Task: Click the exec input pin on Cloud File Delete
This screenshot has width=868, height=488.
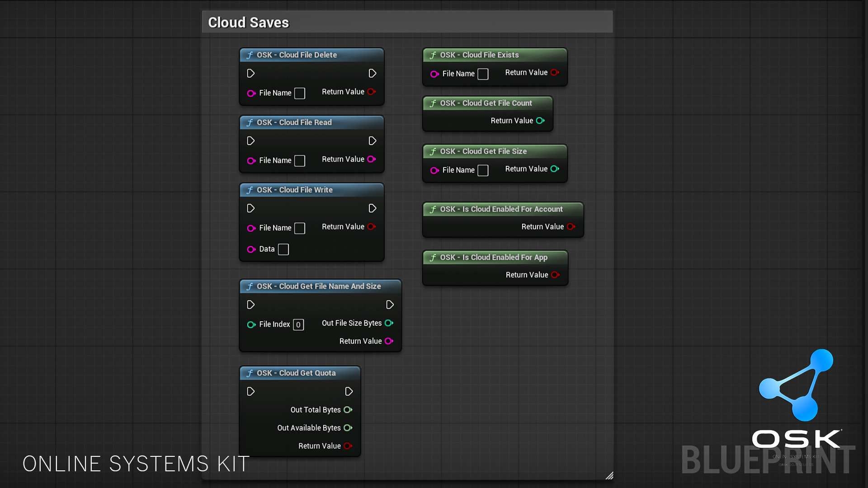Action: pyautogui.click(x=250, y=73)
